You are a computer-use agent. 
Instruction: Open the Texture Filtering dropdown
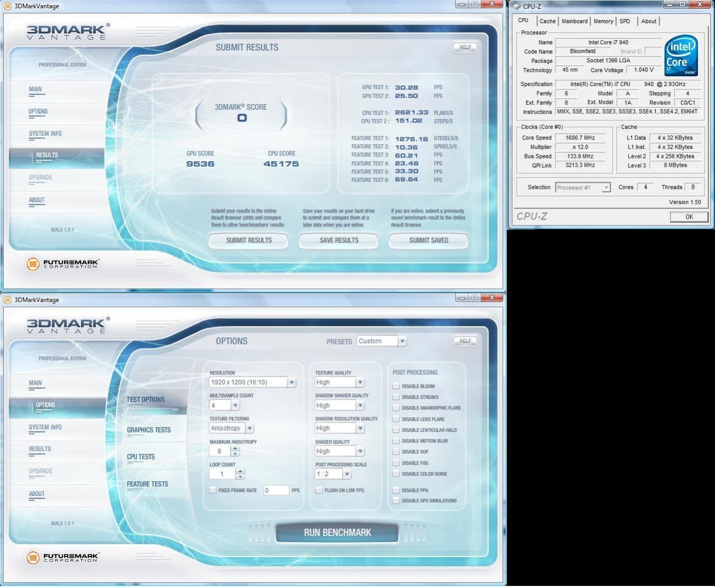(x=250, y=428)
